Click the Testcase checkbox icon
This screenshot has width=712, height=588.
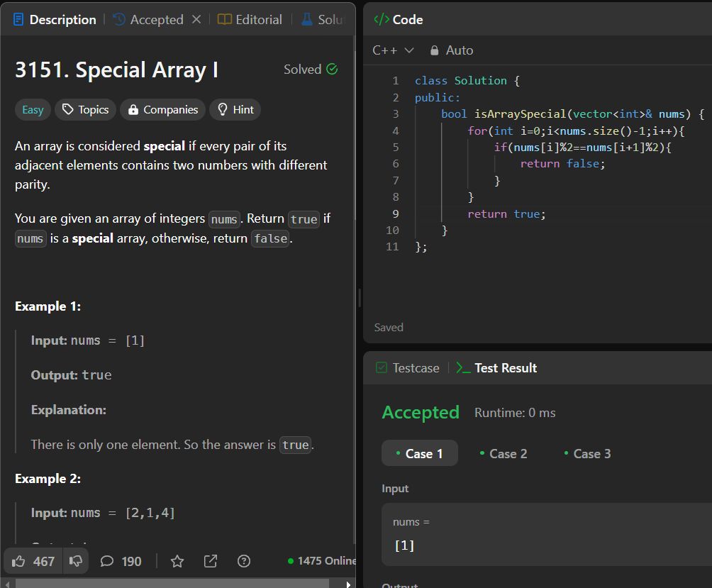click(x=382, y=367)
